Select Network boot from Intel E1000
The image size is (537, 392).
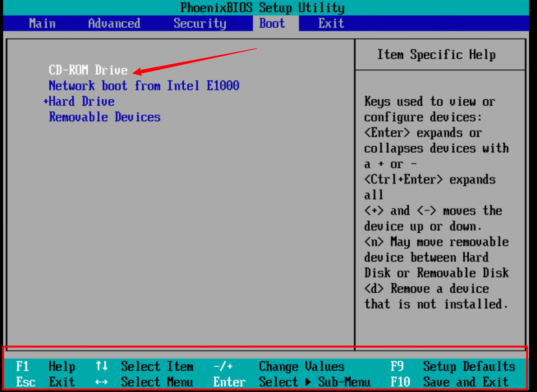pos(144,86)
